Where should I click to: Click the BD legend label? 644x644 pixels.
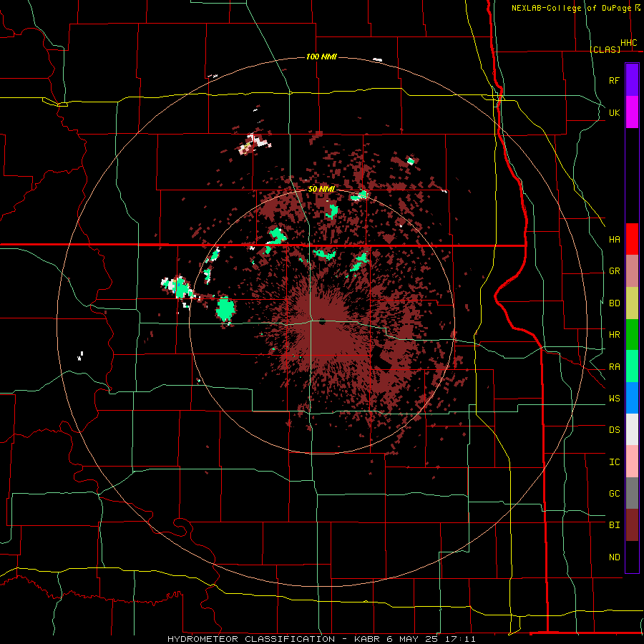tap(614, 303)
